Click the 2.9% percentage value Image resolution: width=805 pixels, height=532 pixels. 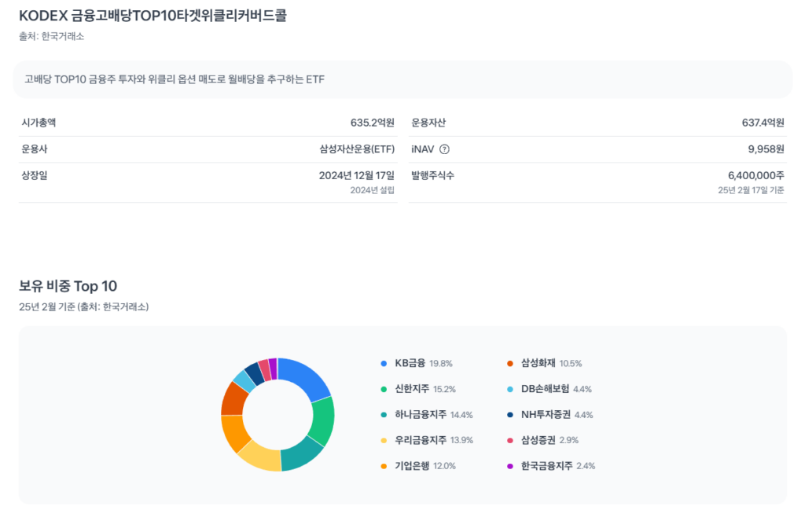pos(569,440)
